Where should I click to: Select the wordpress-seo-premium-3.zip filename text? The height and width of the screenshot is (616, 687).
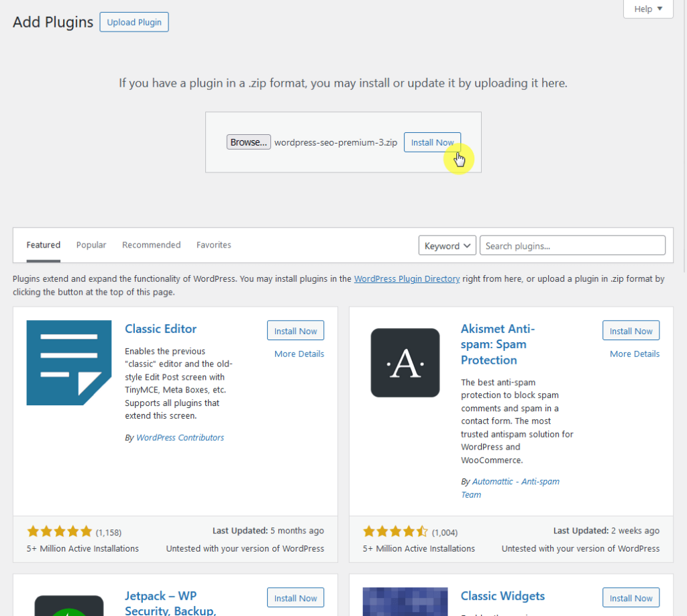point(335,143)
